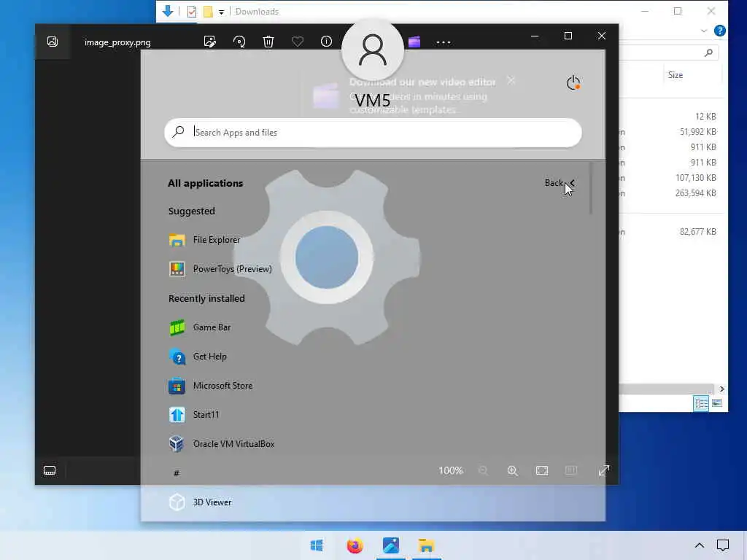Viewport: 747px width, 560px height.
Task: Click the fit-to-window icon in Photos
Action: click(x=542, y=470)
